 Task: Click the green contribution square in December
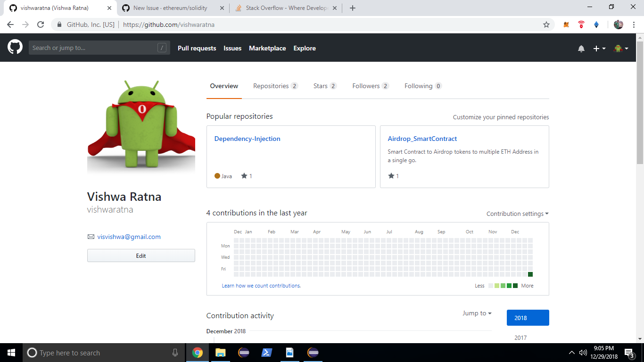530,274
